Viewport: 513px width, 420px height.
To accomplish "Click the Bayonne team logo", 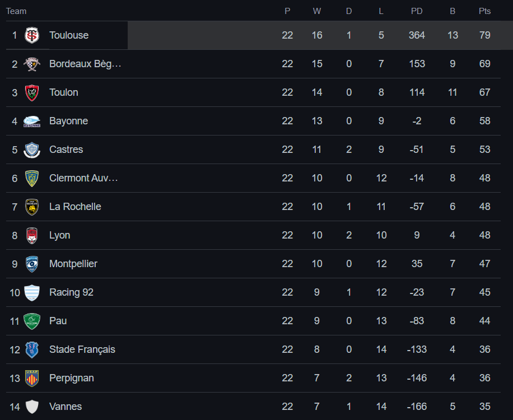I will (x=32, y=121).
